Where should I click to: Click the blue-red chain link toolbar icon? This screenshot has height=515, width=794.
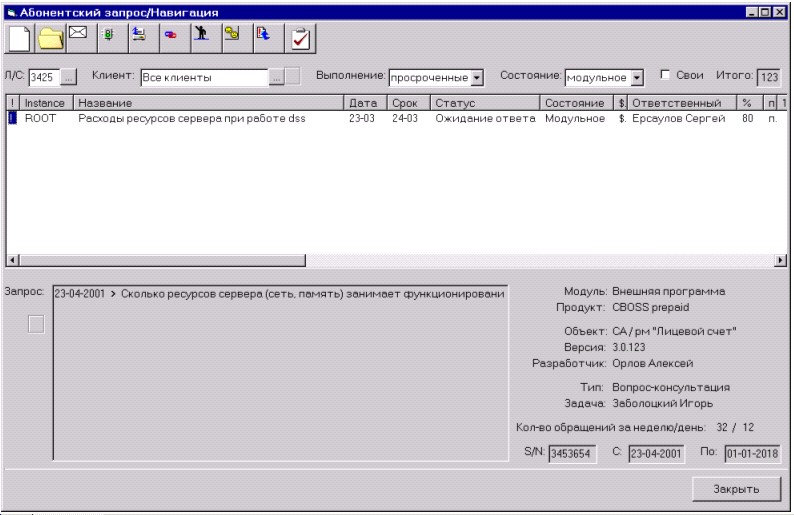175,38
